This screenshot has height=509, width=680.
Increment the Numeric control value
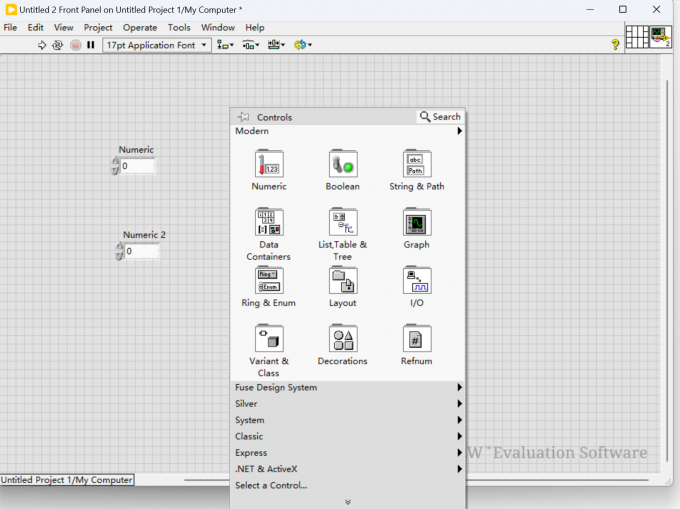(115, 162)
